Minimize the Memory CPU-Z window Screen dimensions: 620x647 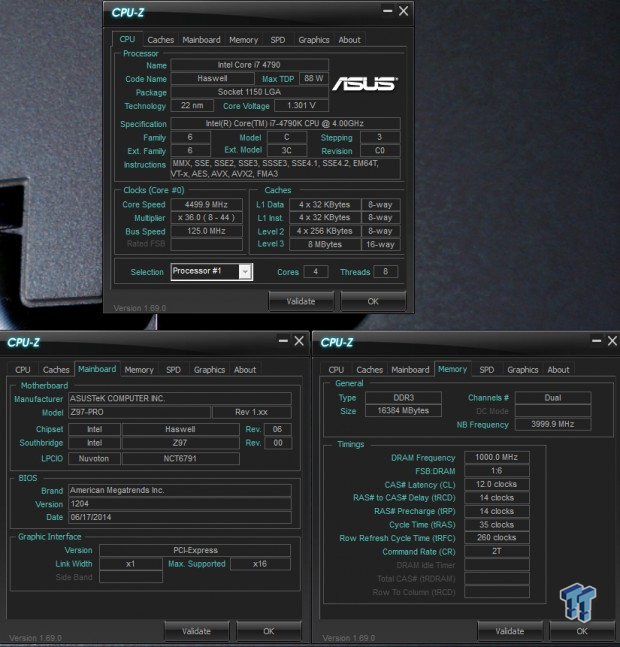pos(596,341)
